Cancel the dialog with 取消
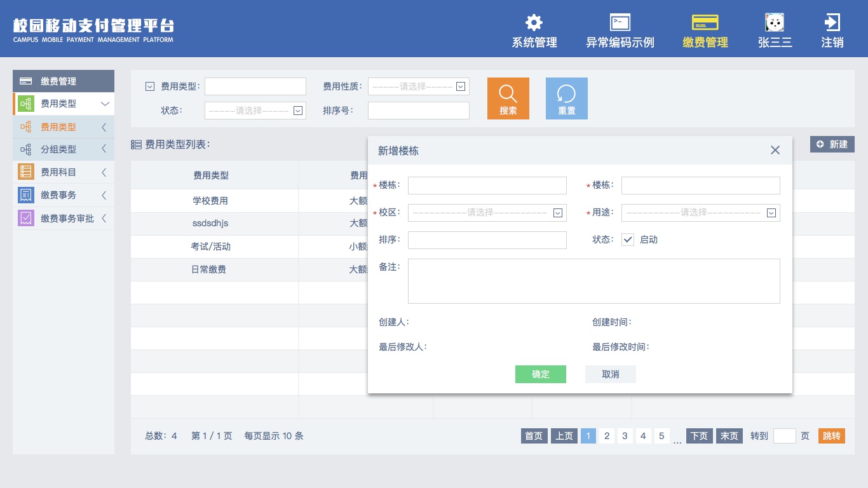Viewport: 868px width, 488px height. coord(610,374)
